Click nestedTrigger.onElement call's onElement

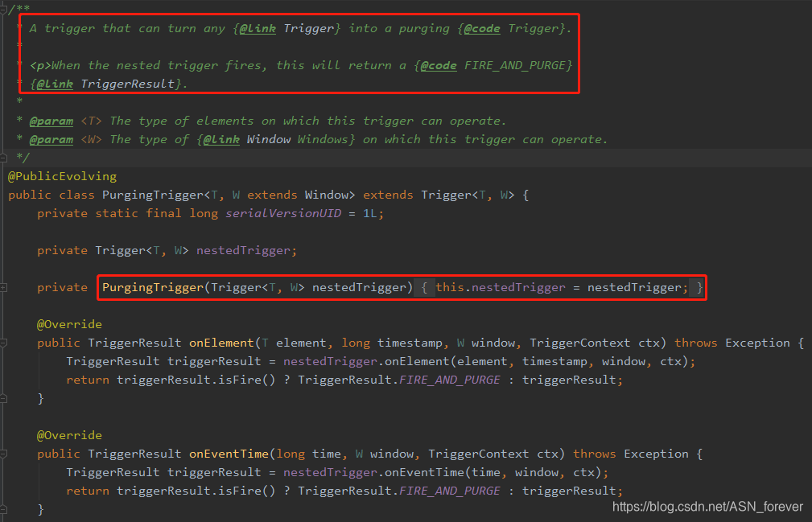(417, 362)
